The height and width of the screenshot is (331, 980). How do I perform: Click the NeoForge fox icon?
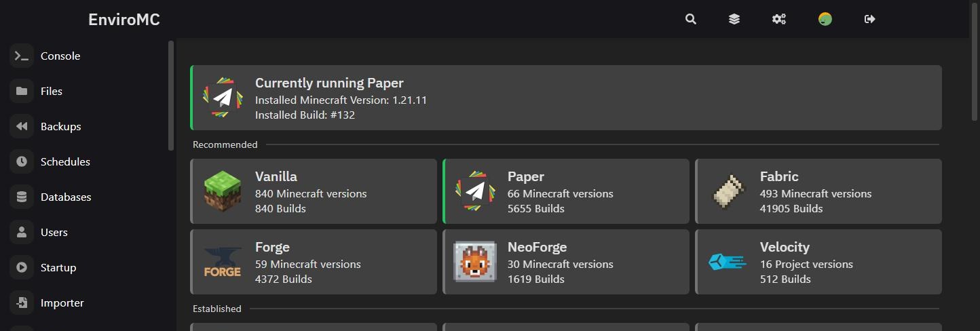tap(475, 262)
